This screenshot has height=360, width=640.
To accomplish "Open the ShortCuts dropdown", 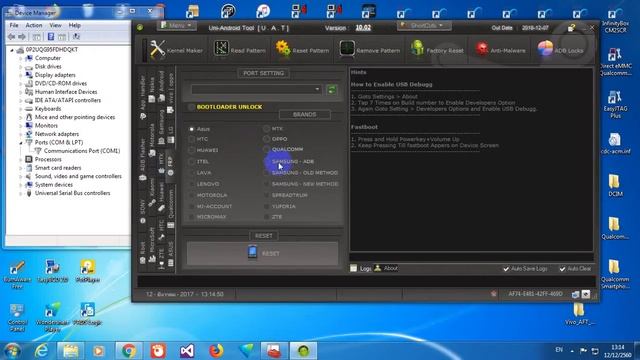I will pos(424,25).
